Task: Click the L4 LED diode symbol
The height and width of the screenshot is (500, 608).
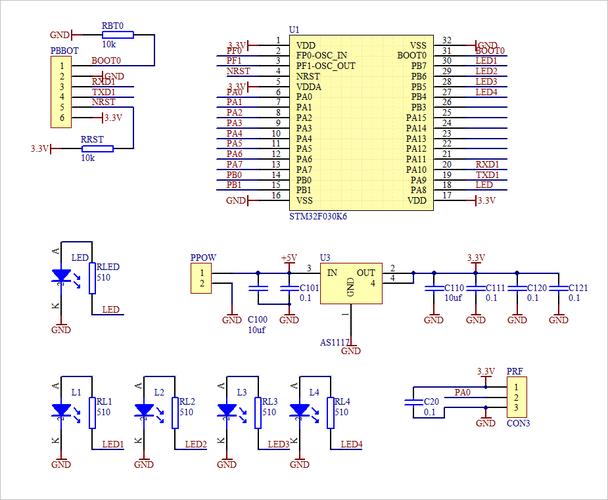Action: pos(297,411)
